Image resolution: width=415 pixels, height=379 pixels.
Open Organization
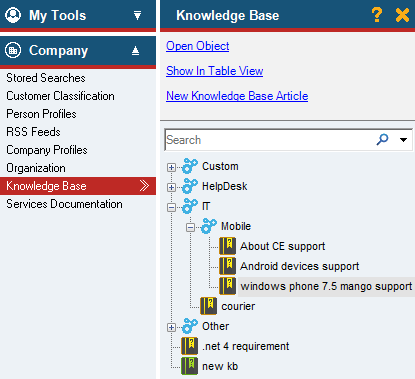(36, 168)
